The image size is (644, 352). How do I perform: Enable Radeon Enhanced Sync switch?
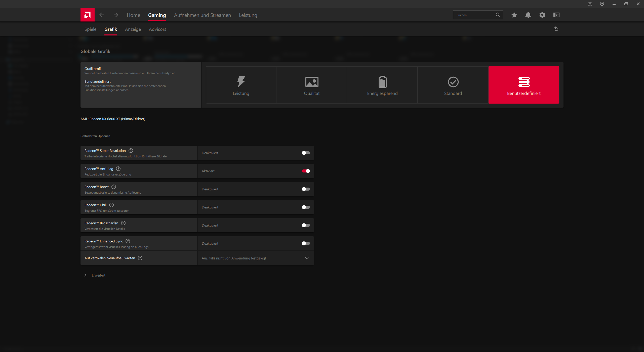pyautogui.click(x=306, y=243)
